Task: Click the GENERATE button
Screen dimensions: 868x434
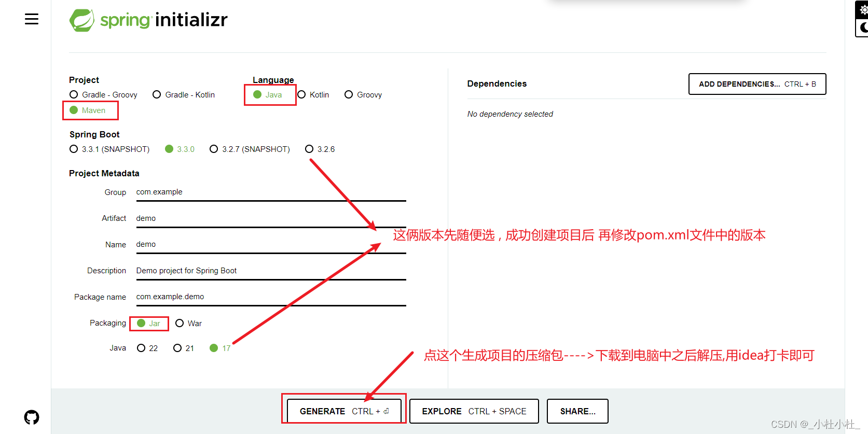Action: 344,411
